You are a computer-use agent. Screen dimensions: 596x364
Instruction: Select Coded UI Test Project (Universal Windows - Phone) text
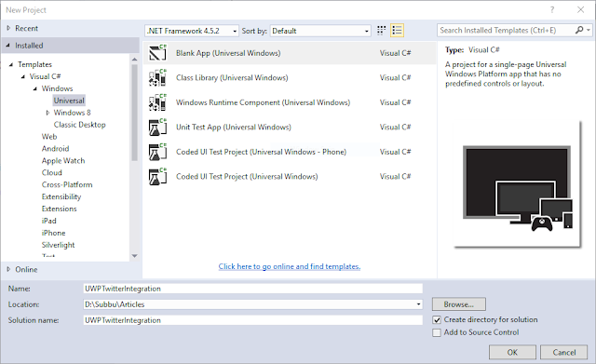click(261, 152)
